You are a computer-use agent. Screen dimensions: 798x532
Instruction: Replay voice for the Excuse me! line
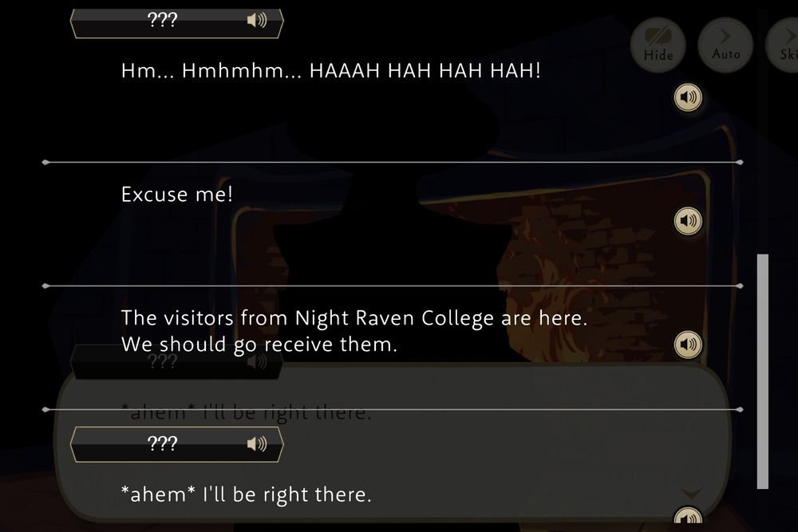(688, 221)
